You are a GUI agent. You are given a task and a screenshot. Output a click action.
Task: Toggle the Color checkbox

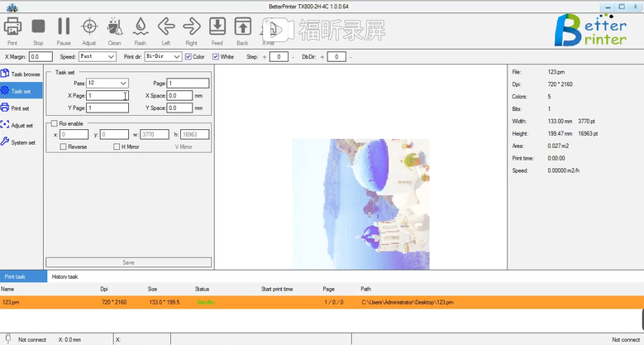(x=188, y=57)
